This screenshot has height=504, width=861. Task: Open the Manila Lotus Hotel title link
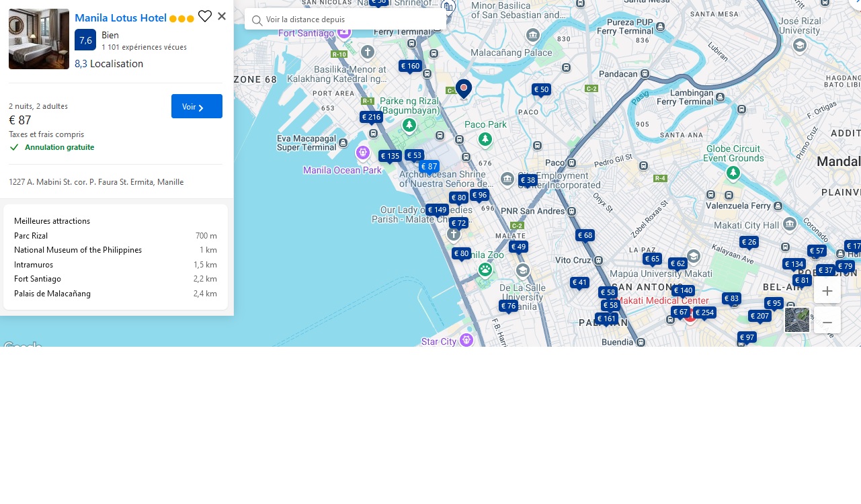click(121, 17)
